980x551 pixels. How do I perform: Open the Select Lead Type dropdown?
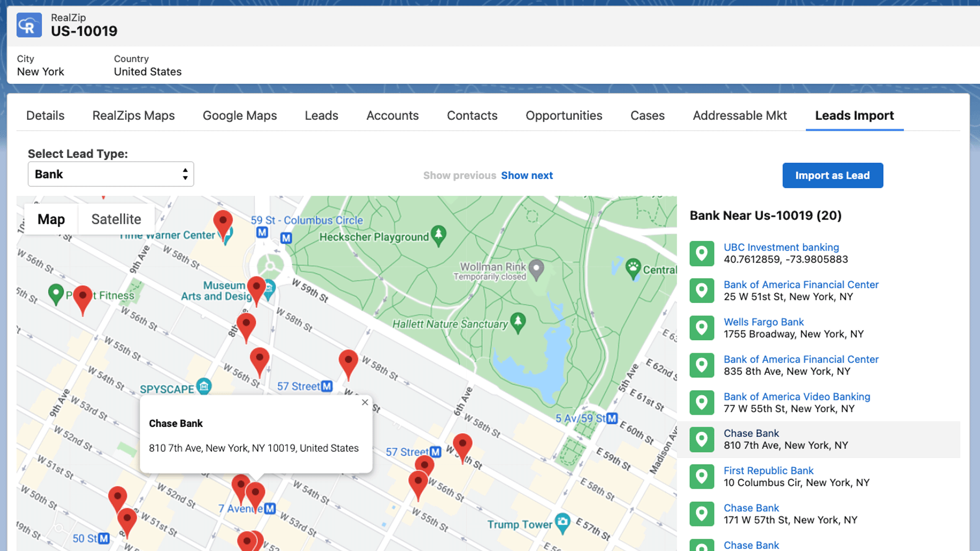111,174
